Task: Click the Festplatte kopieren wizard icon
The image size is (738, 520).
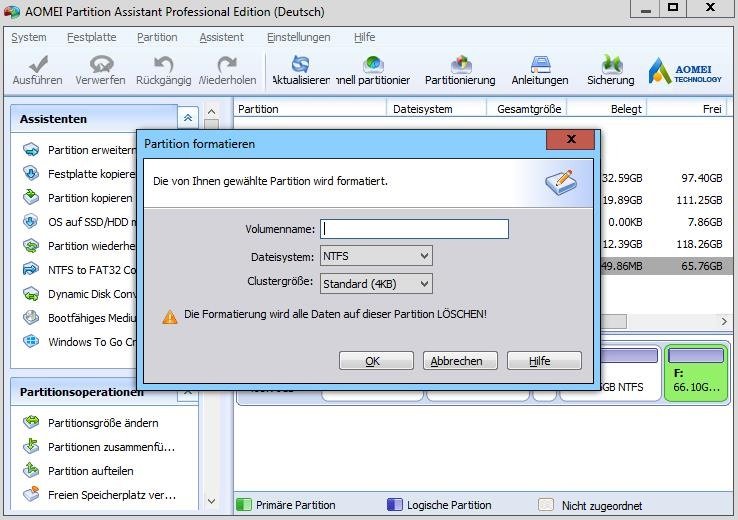Action: coord(31,174)
